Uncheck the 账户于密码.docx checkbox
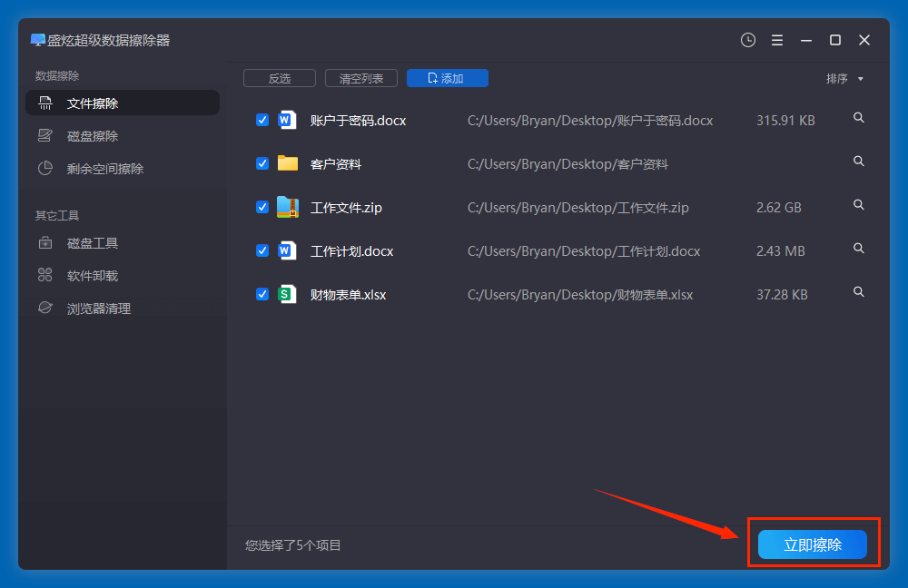 [x=262, y=120]
